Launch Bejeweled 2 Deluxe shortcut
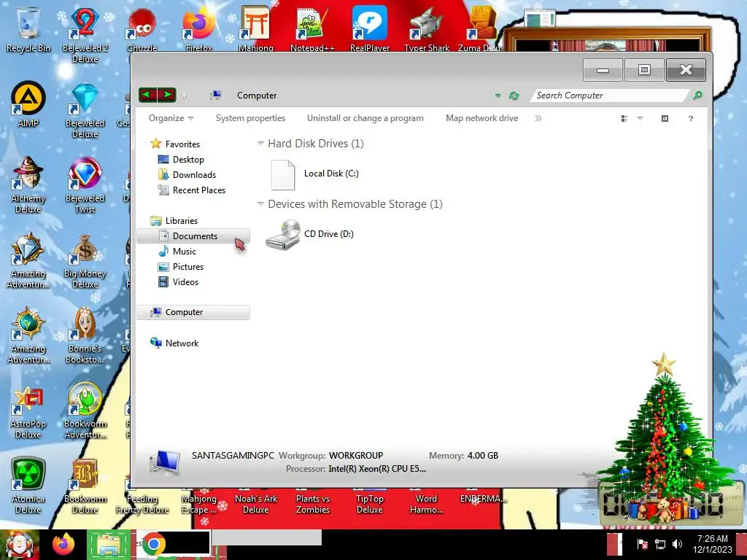Viewport: 747px width, 560px height. pos(85,34)
